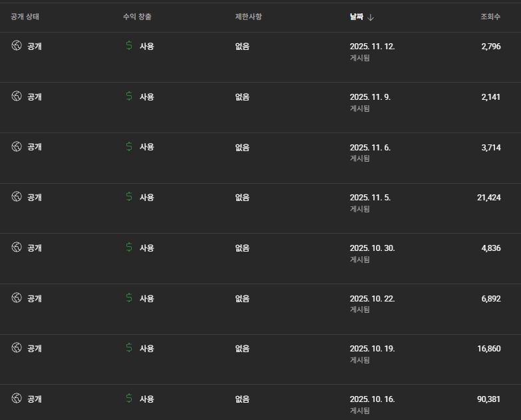Image resolution: width=521 pixels, height=420 pixels.
Task: Click the 공개 label in the 2025. 10. 30. row
Action: point(34,248)
